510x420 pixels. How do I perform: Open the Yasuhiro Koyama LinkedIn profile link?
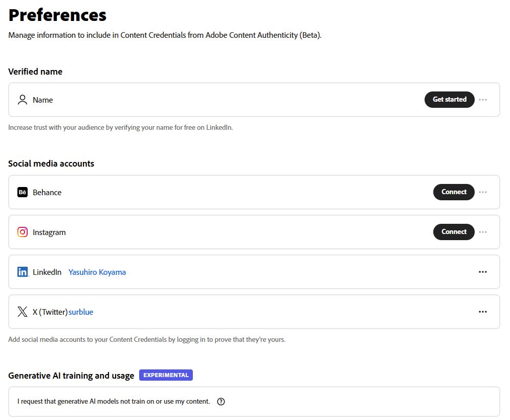(97, 272)
